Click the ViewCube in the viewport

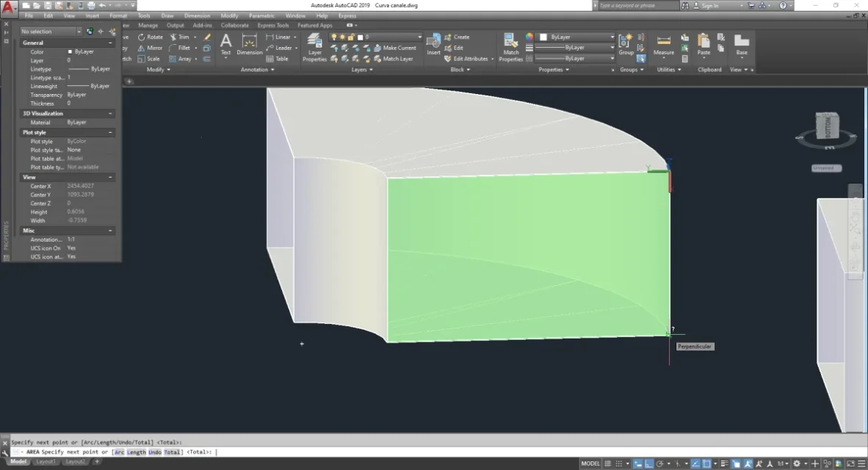827,127
